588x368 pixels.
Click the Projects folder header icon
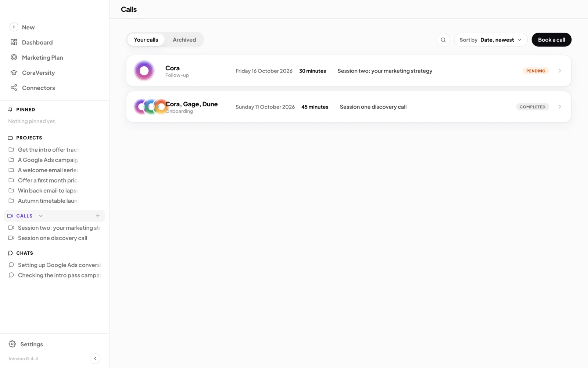[10, 138]
